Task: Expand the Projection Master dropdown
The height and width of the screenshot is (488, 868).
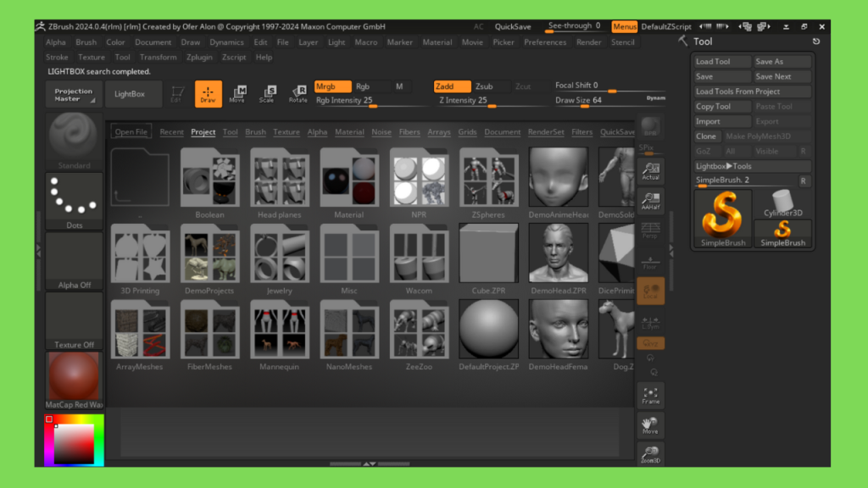Action: pyautogui.click(x=74, y=94)
